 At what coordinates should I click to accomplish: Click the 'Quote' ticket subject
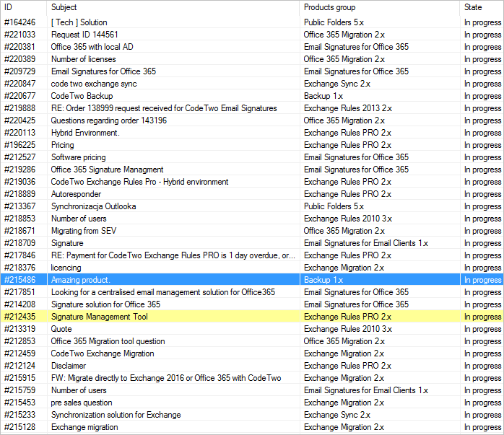click(61, 329)
